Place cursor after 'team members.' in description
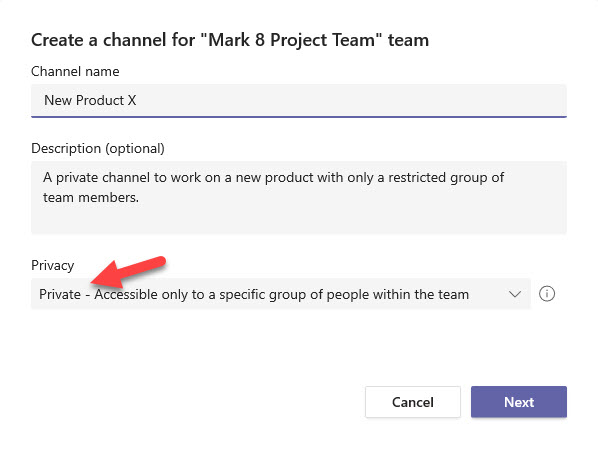 (x=140, y=198)
